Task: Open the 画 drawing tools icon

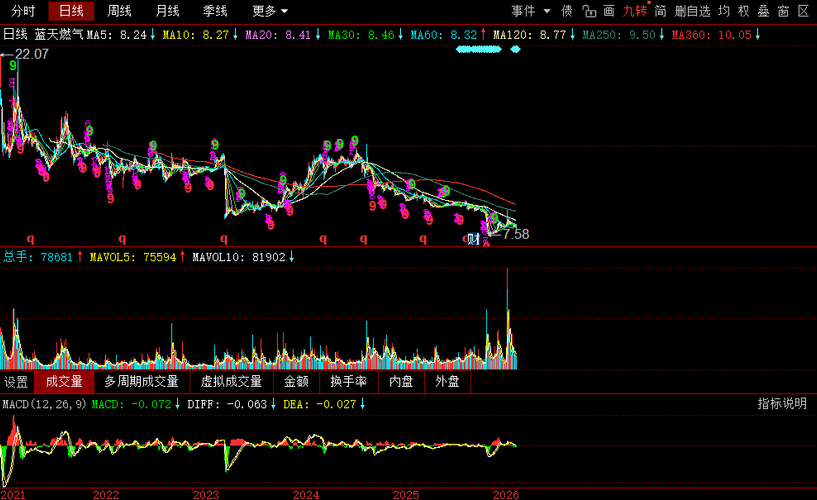Action: click(609, 11)
